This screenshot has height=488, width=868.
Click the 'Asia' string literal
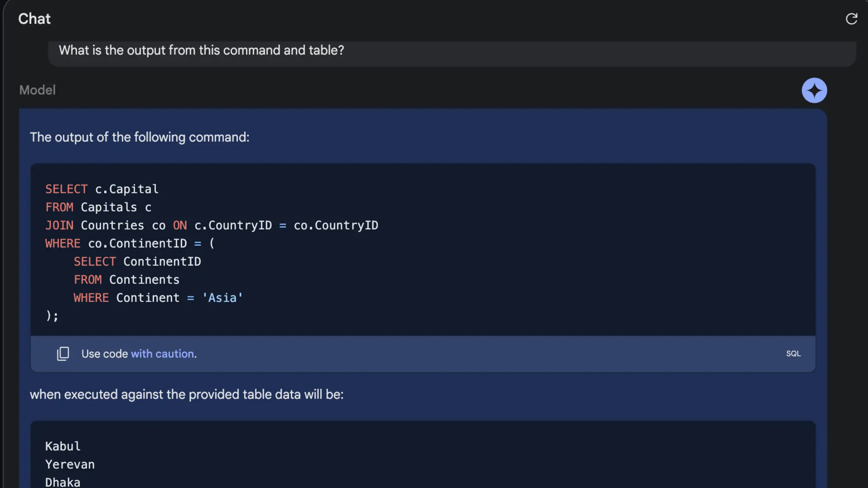223,298
